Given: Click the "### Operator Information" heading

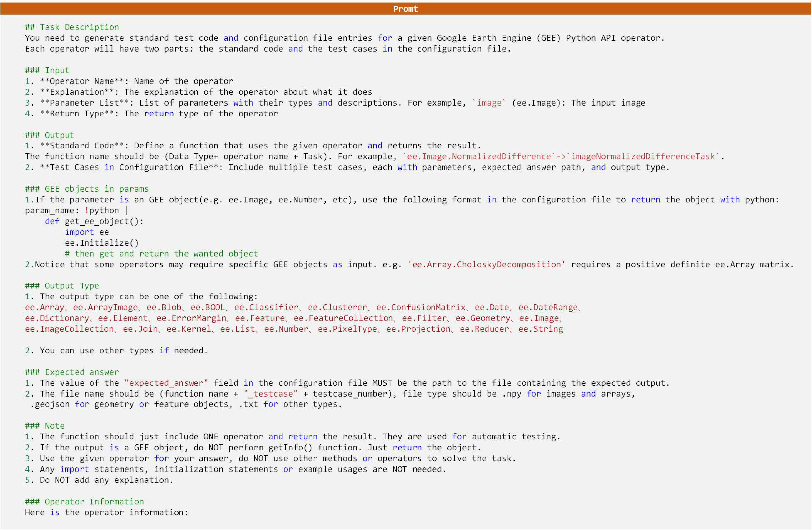Looking at the screenshot, I should (x=84, y=502).
